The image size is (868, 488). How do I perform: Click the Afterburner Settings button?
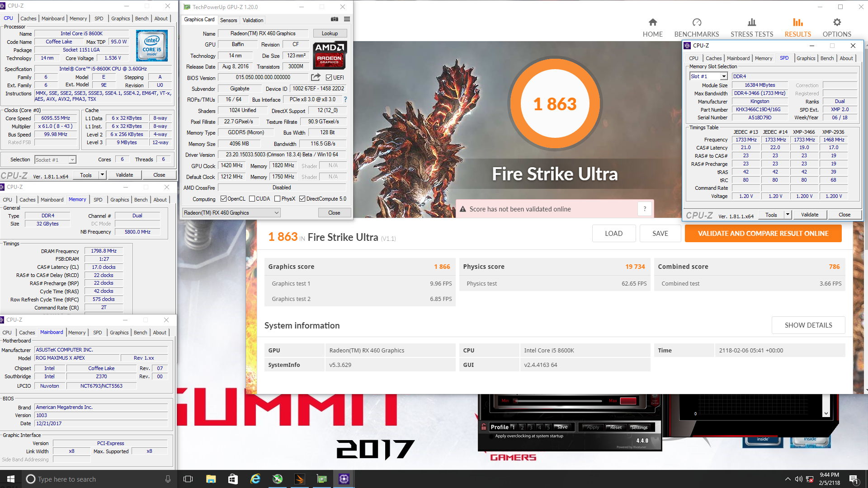[639, 427]
